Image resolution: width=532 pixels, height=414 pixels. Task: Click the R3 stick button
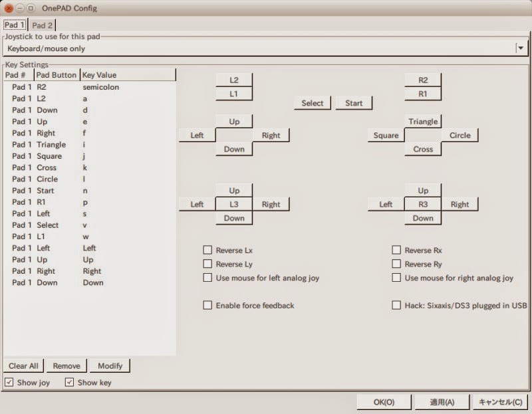[x=423, y=205]
